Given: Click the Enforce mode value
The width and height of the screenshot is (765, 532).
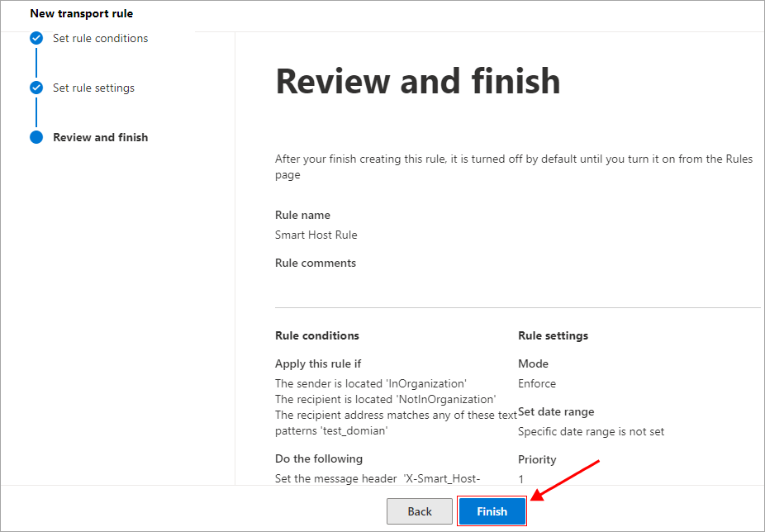Looking at the screenshot, I should click(x=536, y=383).
